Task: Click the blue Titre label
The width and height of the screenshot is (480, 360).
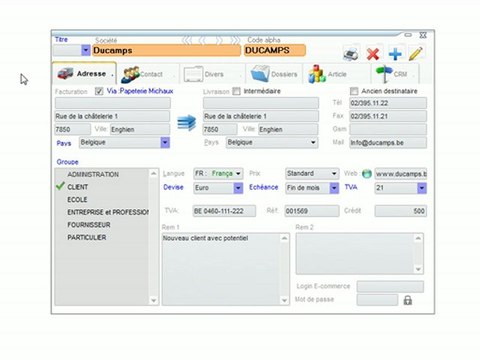Action: (x=61, y=39)
